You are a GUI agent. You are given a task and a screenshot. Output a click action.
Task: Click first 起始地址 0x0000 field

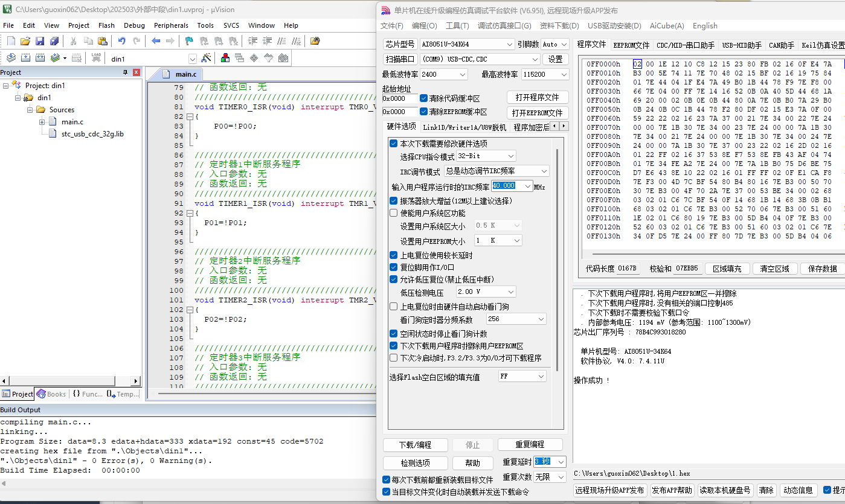click(x=399, y=98)
